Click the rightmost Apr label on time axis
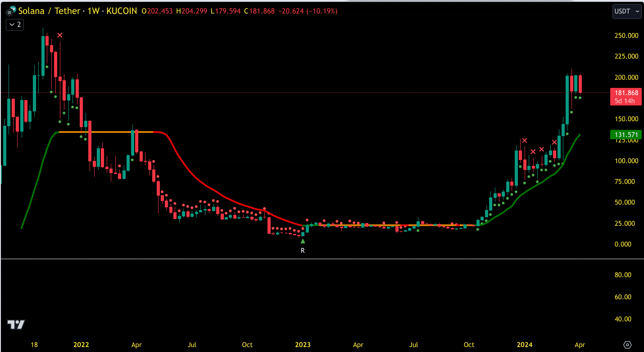Image resolution: width=644 pixels, height=352 pixels. (580, 345)
